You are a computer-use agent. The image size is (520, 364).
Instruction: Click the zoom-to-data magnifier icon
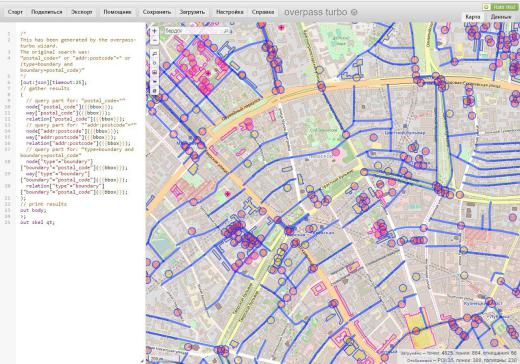pos(155,54)
